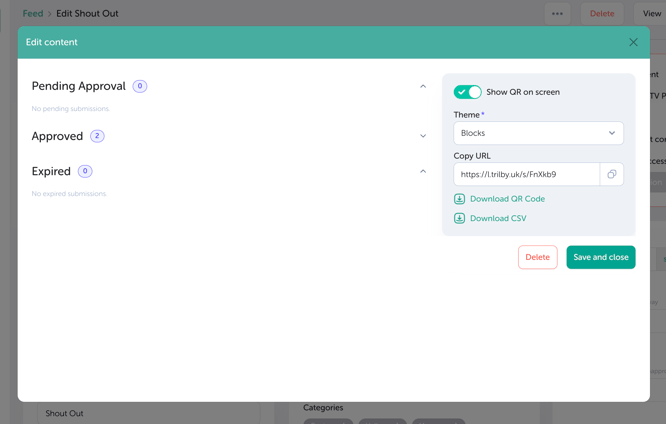This screenshot has height=424, width=666.
Task: Click the Approved heading
Action: 57,136
